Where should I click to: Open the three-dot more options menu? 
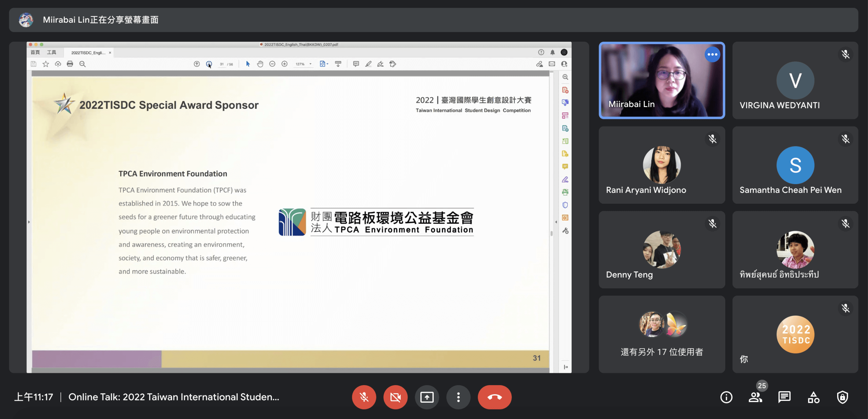458,397
